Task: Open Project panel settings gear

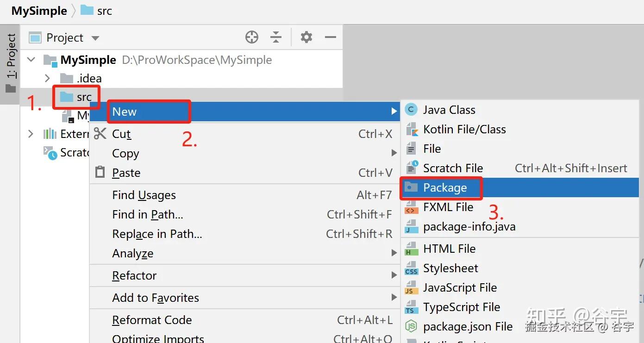Action: (306, 37)
